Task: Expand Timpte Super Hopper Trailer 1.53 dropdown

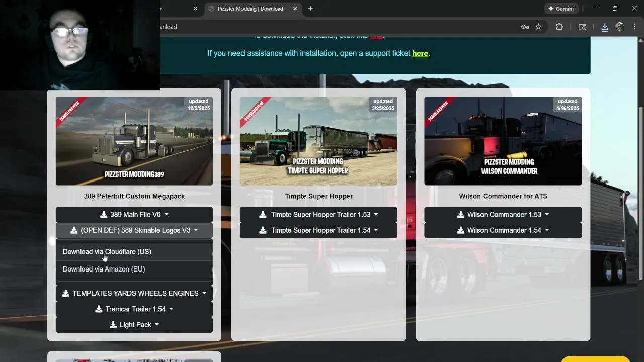Action: click(x=318, y=215)
